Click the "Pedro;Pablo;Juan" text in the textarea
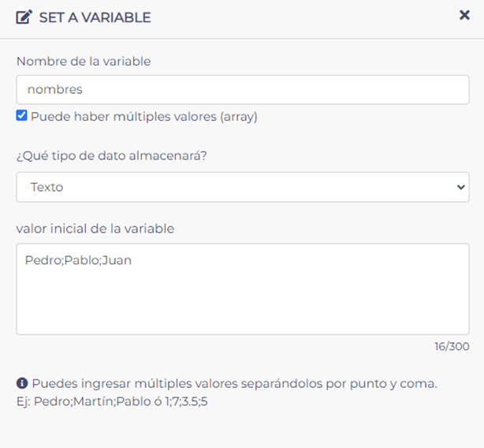 78,260
